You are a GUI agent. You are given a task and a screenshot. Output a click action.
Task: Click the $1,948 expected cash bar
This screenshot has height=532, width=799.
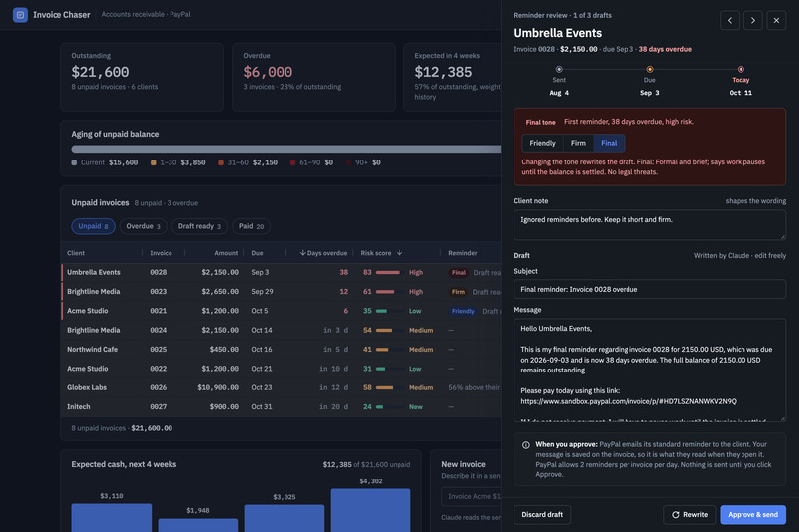(x=197, y=525)
